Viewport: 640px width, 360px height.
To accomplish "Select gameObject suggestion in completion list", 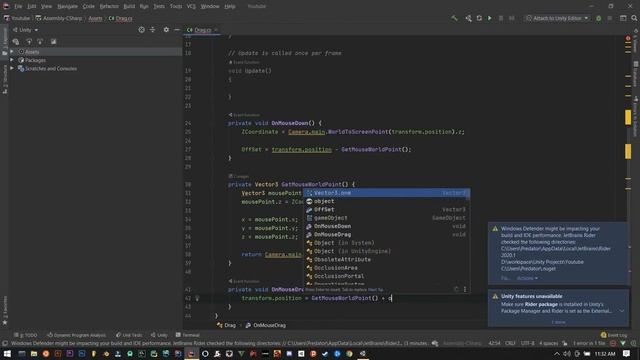I will coord(386,218).
